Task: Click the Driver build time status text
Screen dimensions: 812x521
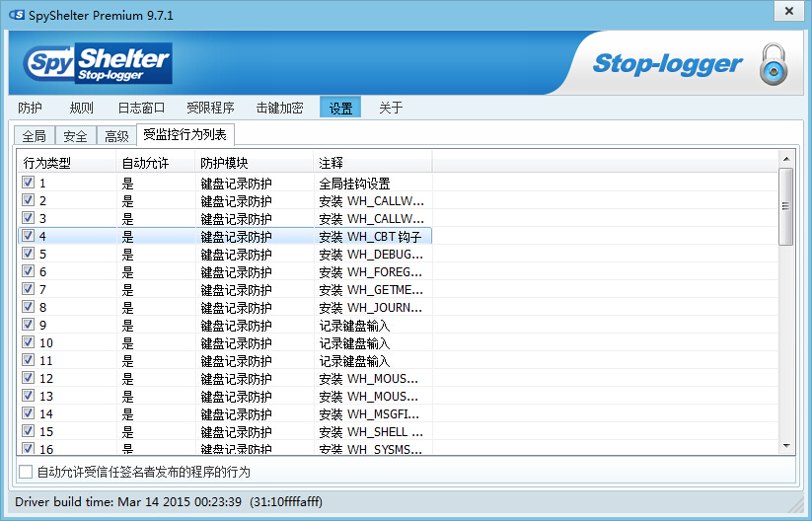Action: click(x=169, y=502)
